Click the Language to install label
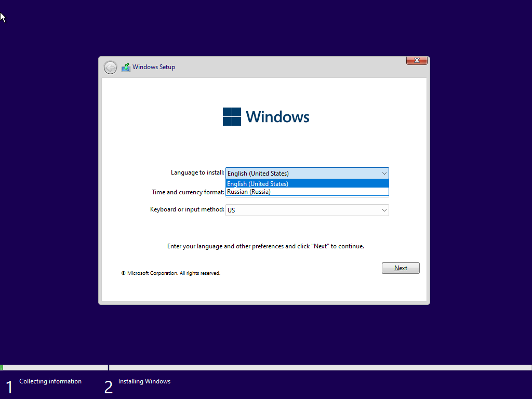The height and width of the screenshot is (399, 532). click(x=197, y=172)
